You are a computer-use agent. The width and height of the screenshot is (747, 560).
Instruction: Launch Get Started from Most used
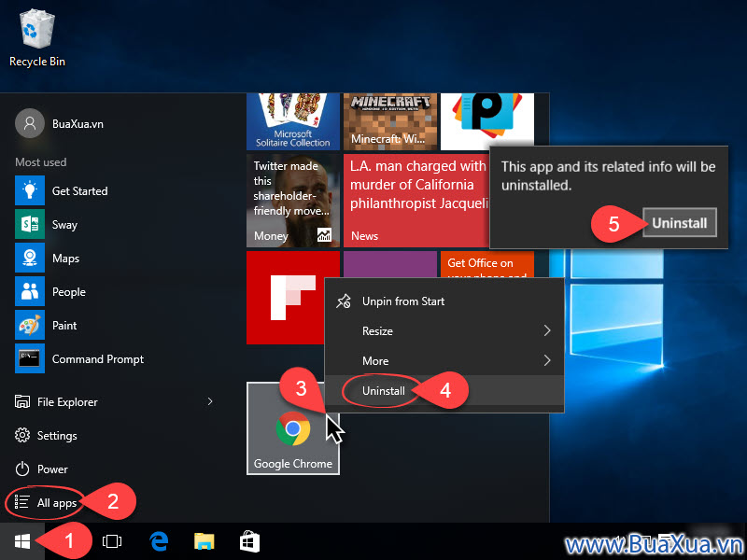[x=79, y=190]
